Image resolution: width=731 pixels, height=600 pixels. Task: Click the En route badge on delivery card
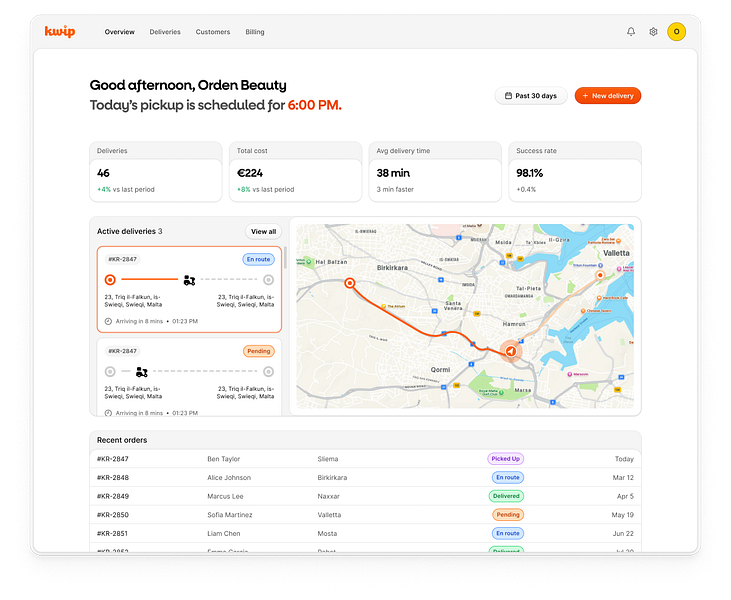tap(258, 259)
